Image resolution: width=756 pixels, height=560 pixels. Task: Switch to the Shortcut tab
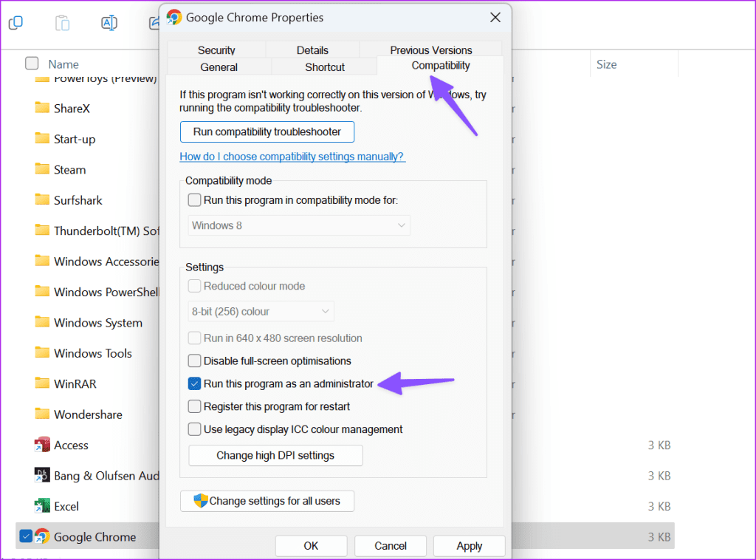(325, 67)
